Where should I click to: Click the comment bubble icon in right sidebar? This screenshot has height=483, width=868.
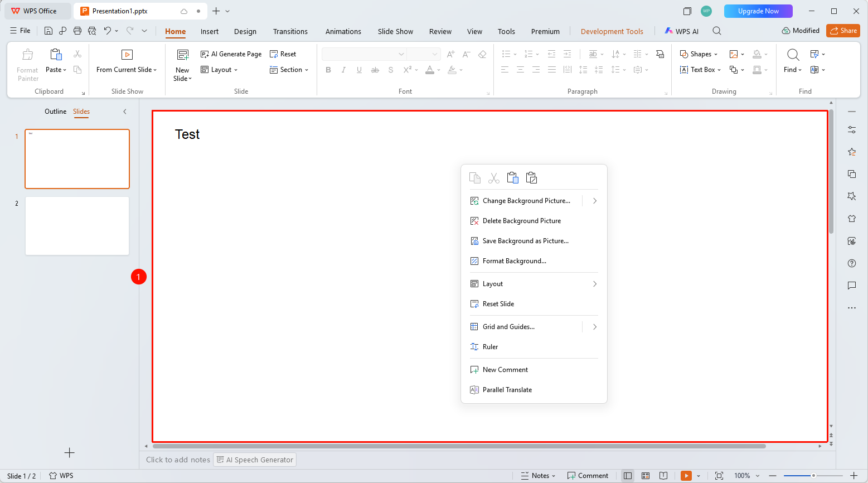click(x=852, y=286)
